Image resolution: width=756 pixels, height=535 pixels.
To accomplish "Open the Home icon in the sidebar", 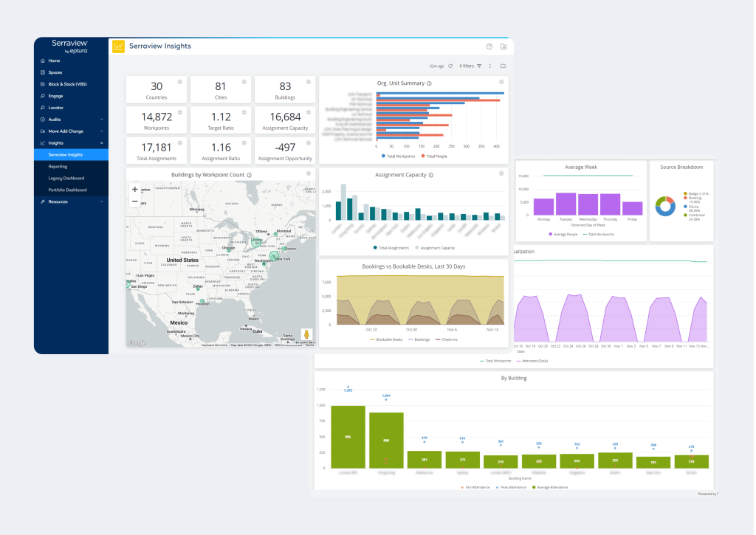I will click(43, 61).
